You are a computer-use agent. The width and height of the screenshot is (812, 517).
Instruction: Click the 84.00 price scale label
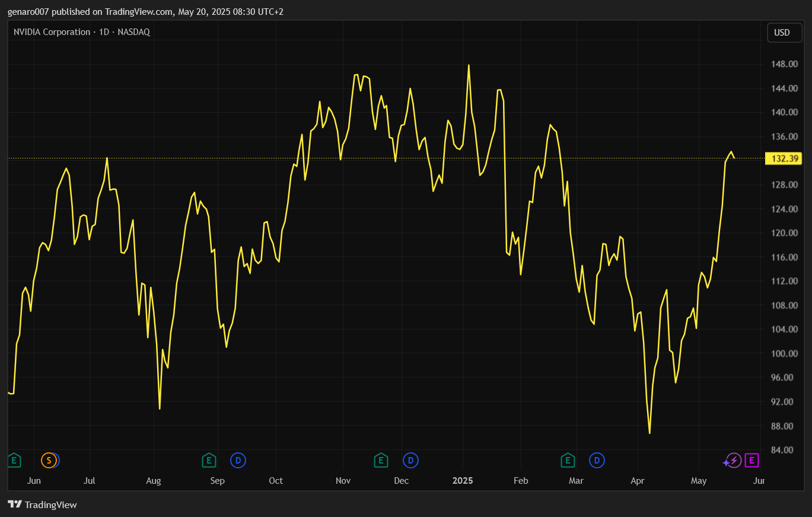pos(784,450)
